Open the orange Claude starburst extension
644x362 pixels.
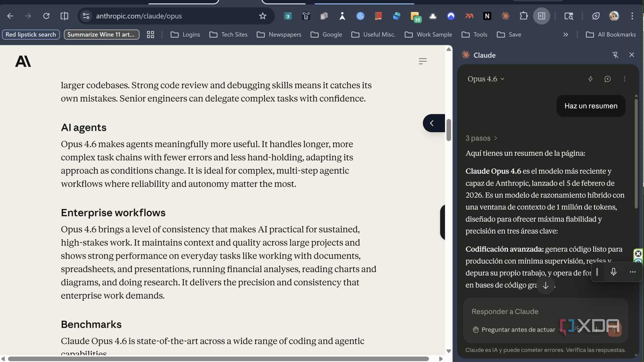click(505, 16)
